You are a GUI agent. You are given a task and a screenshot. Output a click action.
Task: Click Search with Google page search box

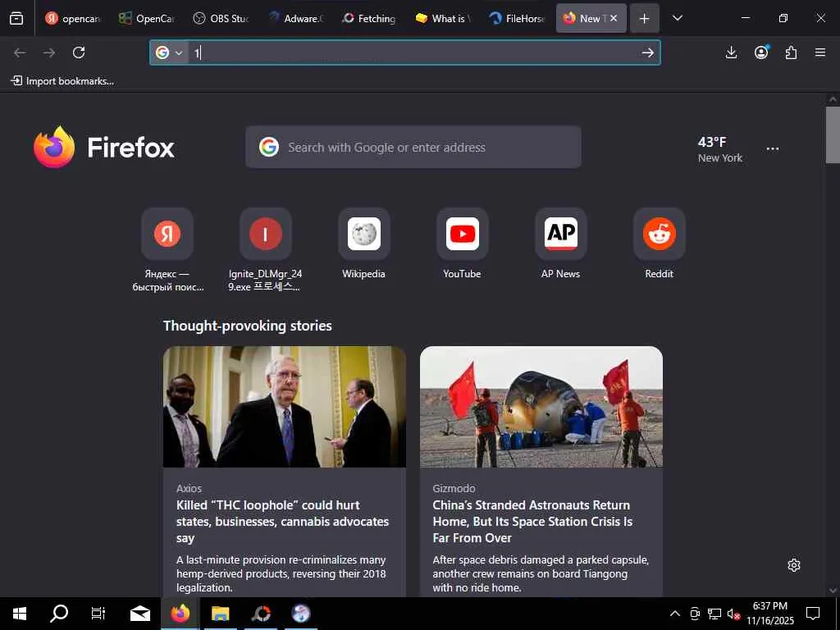[x=413, y=147]
